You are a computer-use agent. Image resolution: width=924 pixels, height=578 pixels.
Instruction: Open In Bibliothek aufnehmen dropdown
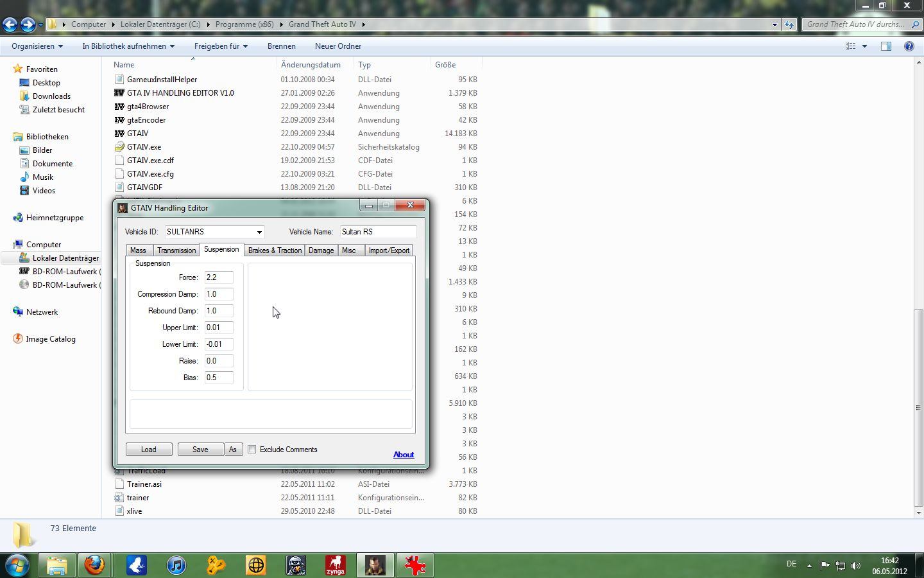point(128,46)
